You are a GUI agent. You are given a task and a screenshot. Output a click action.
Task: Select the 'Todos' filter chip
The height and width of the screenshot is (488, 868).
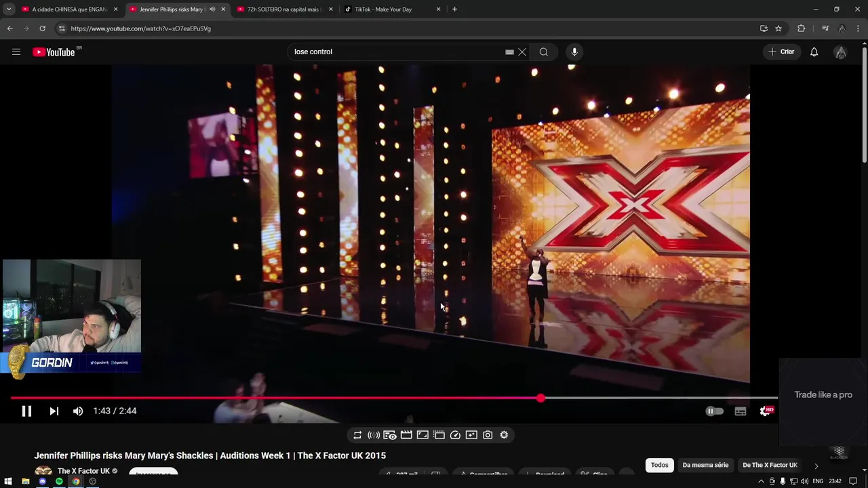click(659, 465)
